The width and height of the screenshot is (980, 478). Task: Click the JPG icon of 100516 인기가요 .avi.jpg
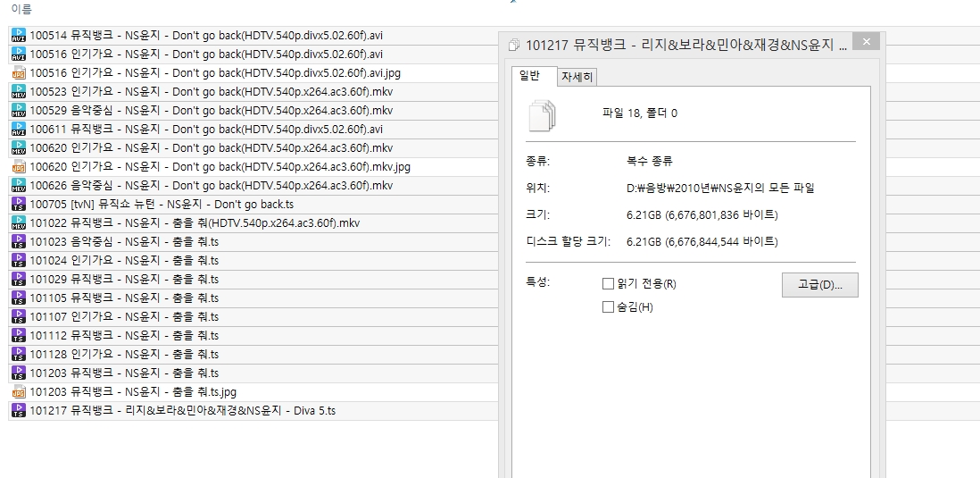coord(19,73)
